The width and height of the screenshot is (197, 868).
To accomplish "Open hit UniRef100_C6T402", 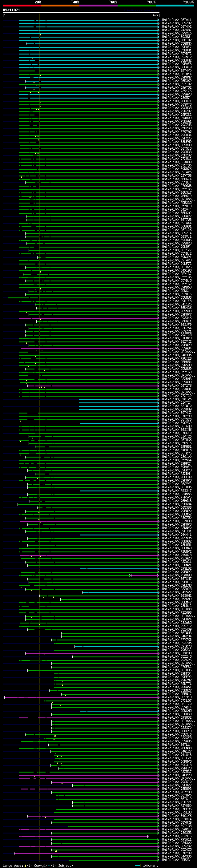I will coord(176,27).
